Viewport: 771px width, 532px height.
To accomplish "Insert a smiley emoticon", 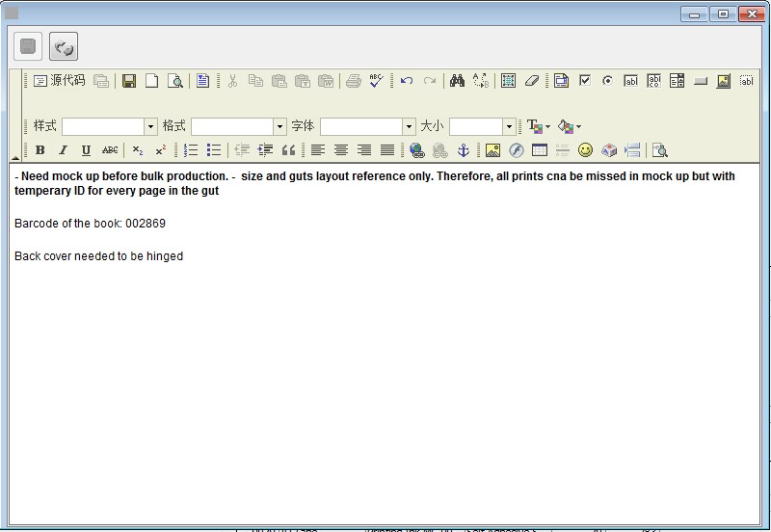I will tap(585, 150).
